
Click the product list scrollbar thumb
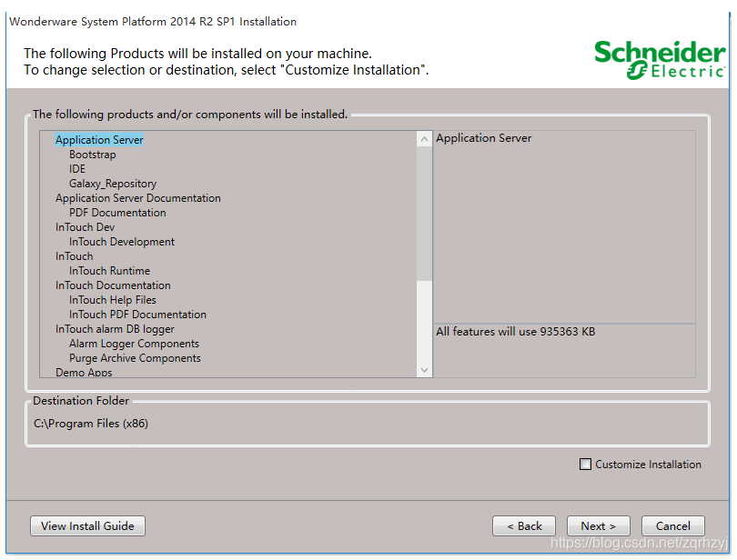click(424, 214)
